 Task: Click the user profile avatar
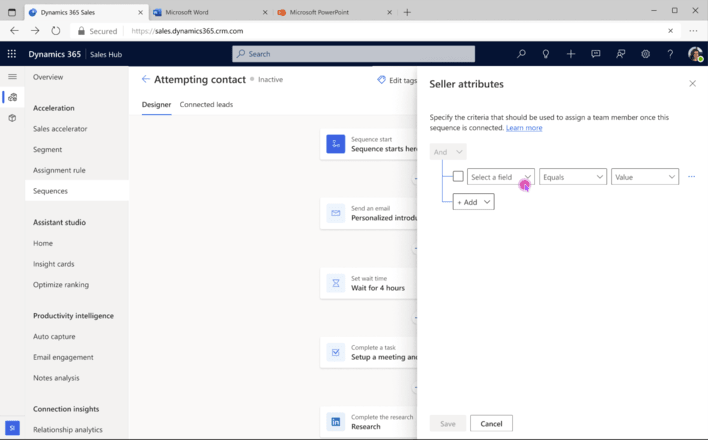[695, 54]
